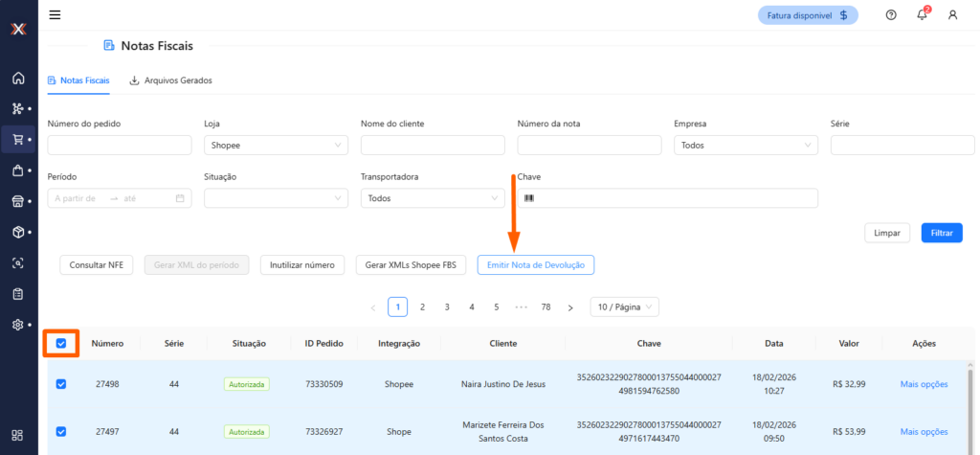Expand the Situação dropdown
The height and width of the screenshot is (455, 980).
(276, 198)
